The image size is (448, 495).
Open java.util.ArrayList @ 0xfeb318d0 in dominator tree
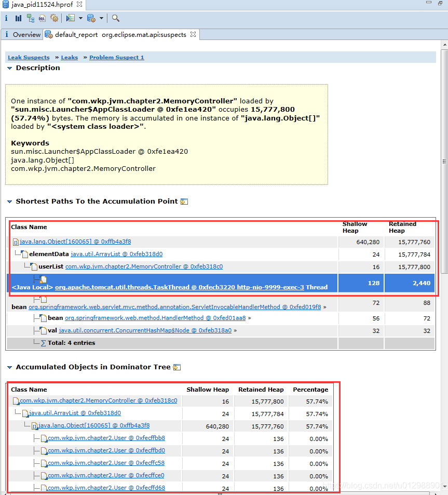[x=75, y=413]
